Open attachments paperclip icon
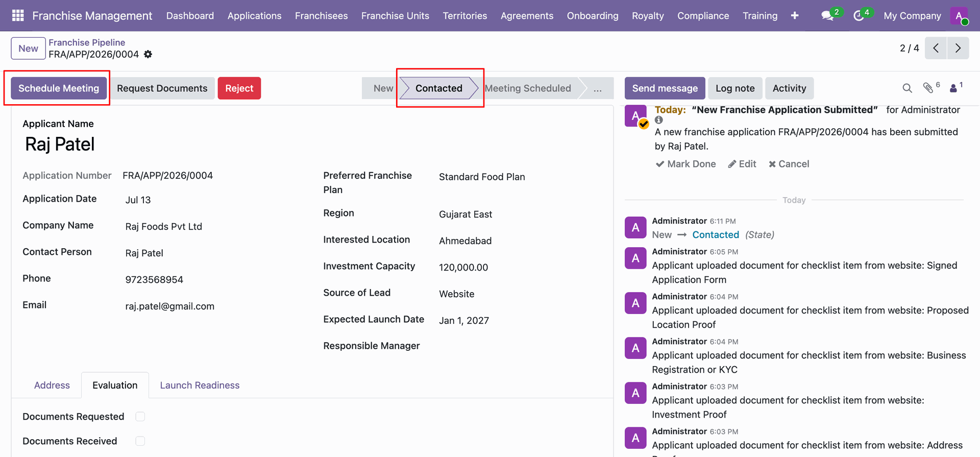 [928, 88]
